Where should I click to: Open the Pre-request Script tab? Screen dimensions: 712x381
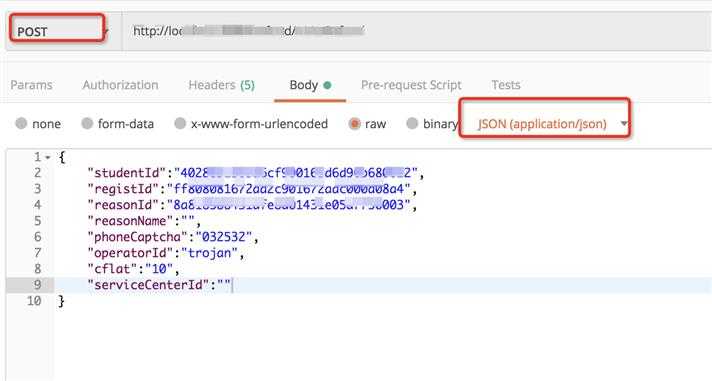pos(411,85)
